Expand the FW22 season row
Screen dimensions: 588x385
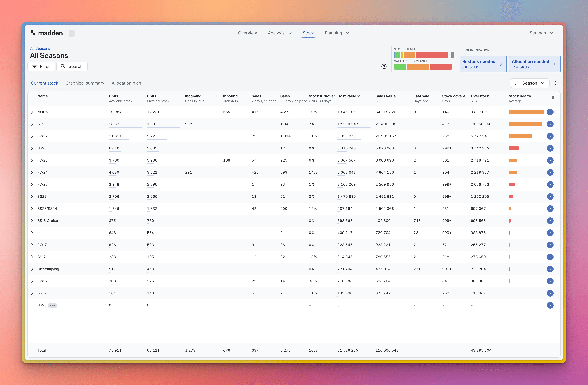click(32, 136)
